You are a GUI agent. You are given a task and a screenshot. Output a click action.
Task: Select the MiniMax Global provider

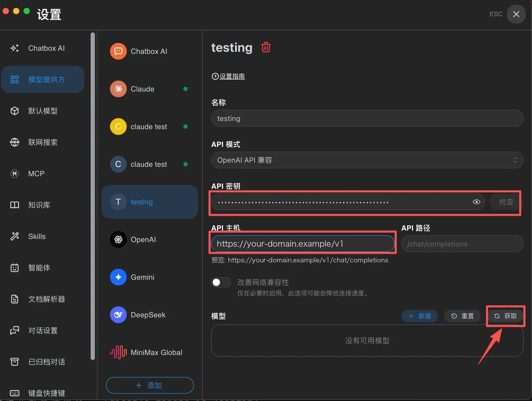[150, 352]
